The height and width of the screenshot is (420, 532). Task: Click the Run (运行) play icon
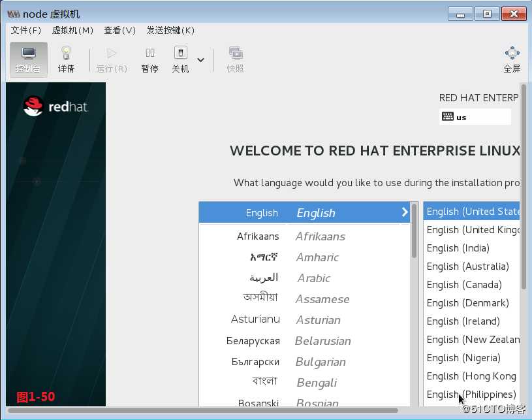112,59
